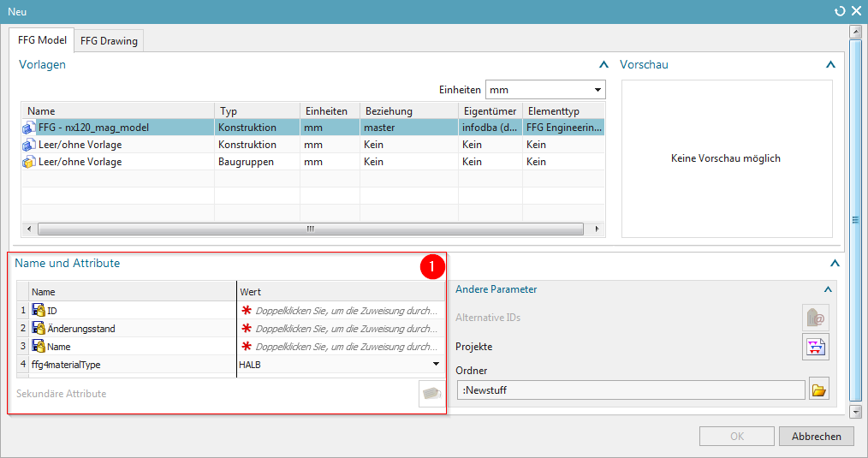Click the reset dialog icon in title bar

click(839, 10)
